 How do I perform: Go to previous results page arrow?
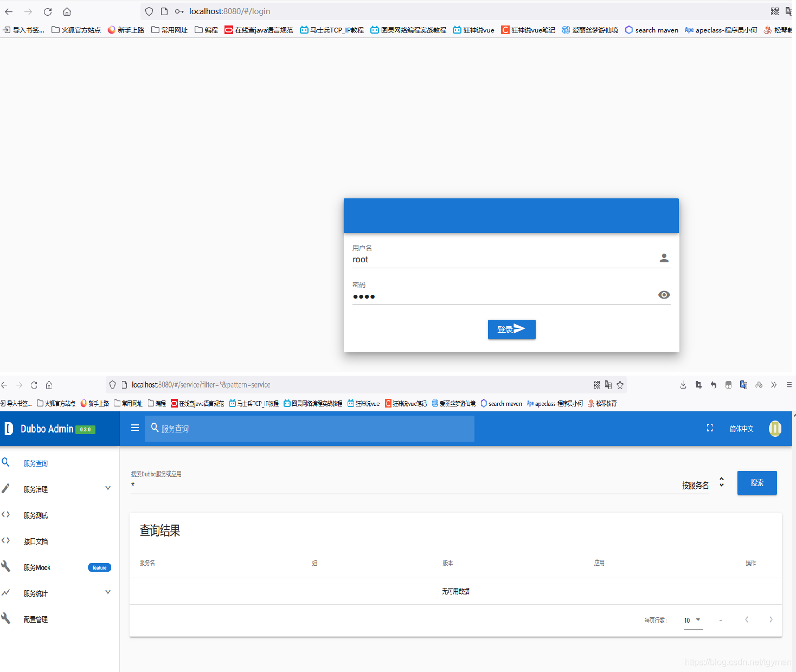click(x=747, y=619)
